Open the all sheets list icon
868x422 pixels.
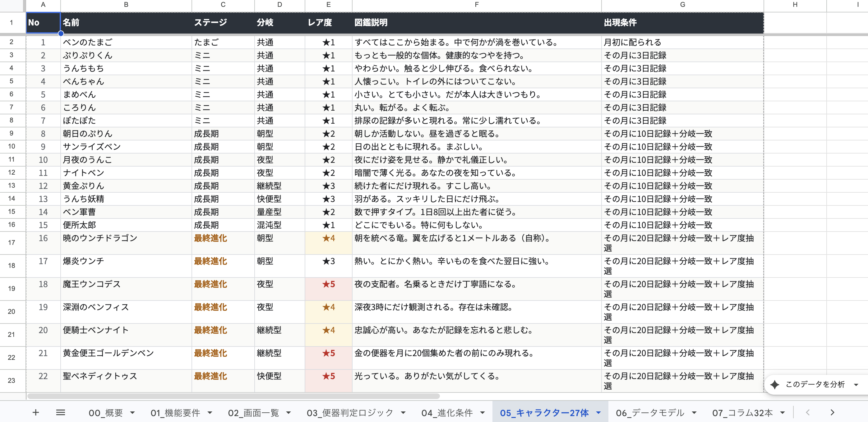click(61, 412)
